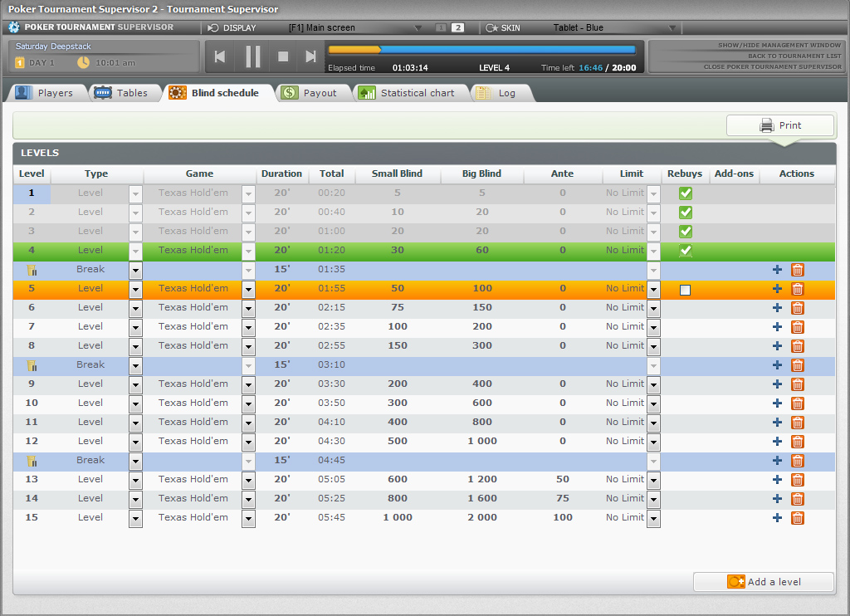Screen dimensions: 850x616
Task: Delete level 5 using trash icon
Action: pos(798,289)
